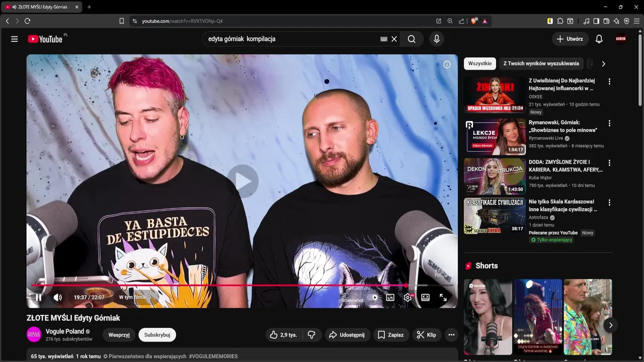Toggle the browser sidebar panel icon
Image resolution: width=644 pixels, height=362 pixels.
596,21
